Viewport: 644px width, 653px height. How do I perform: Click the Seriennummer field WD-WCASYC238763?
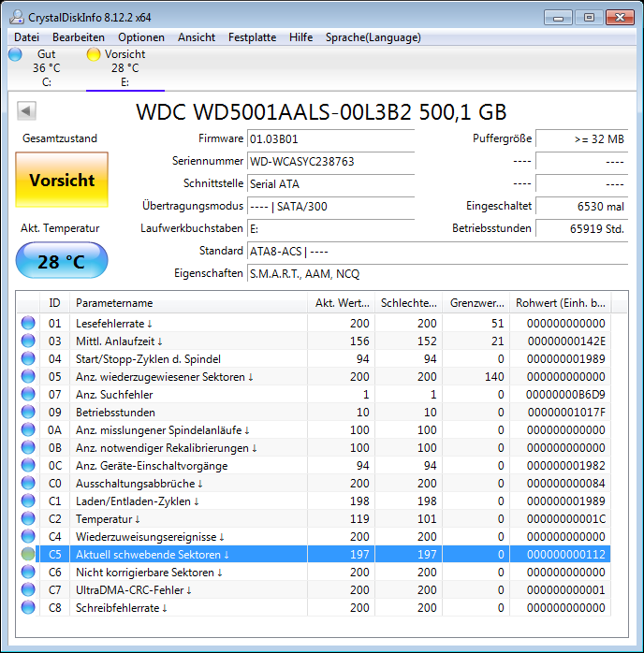coord(331,162)
